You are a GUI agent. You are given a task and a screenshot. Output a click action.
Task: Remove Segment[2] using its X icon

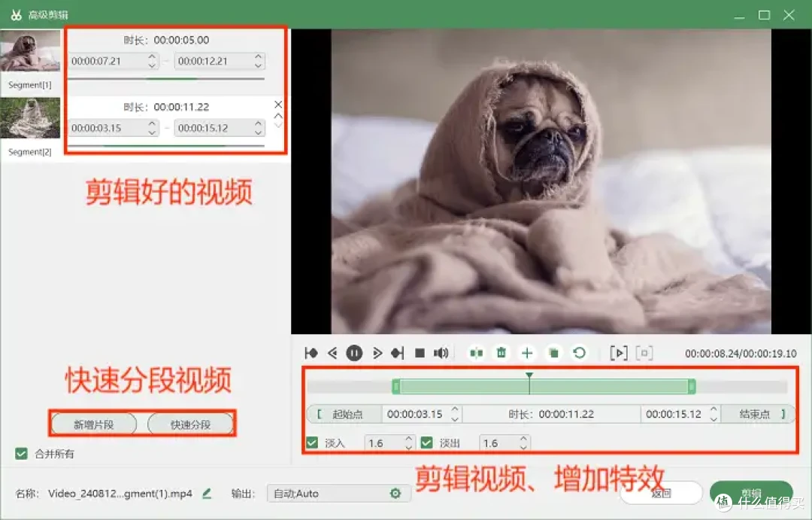tap(278, 104)
